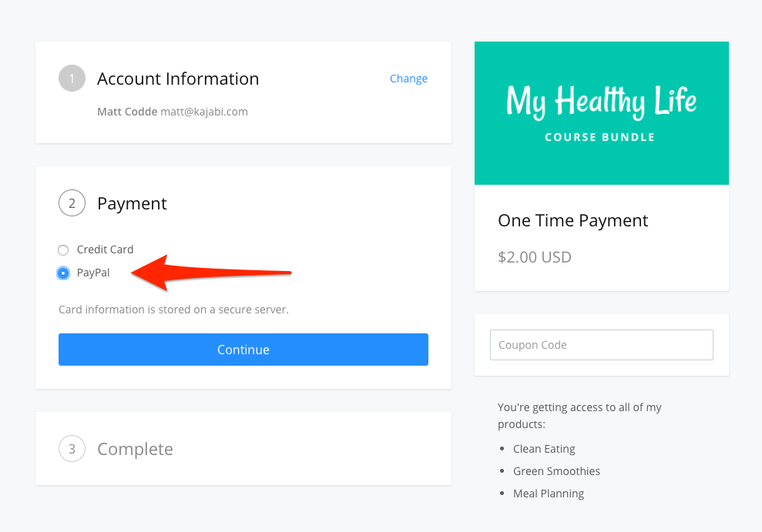
Task: Select the Credit Card radio button
Action: click(x=63, y=250)
